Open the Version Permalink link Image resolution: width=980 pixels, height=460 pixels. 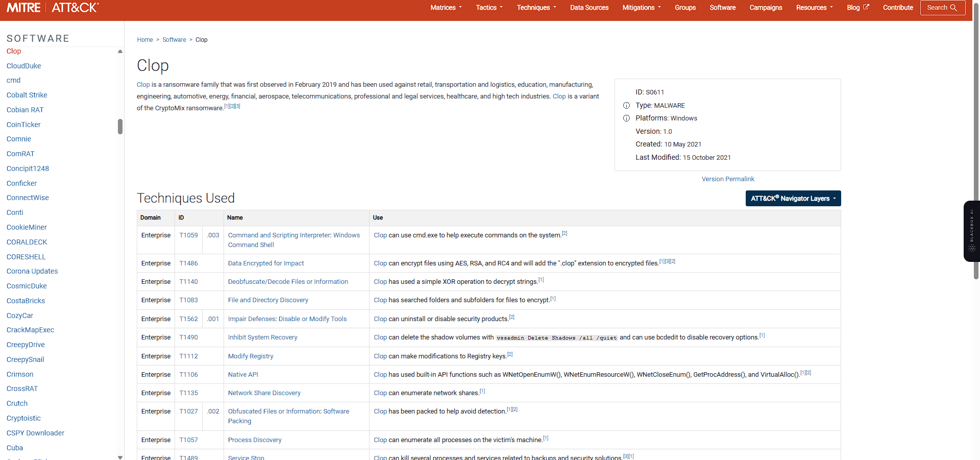(x=727, y=179)
